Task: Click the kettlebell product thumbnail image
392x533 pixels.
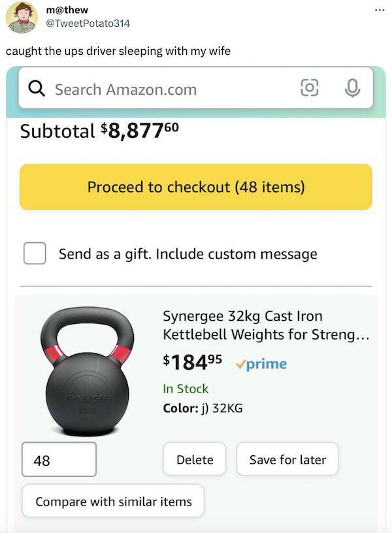Action: (x=87, y=371)
